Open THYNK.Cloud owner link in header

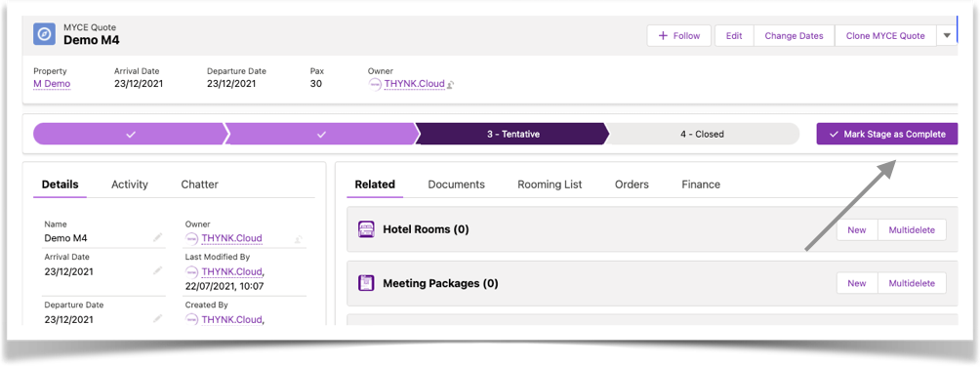(x=415, y=84)
